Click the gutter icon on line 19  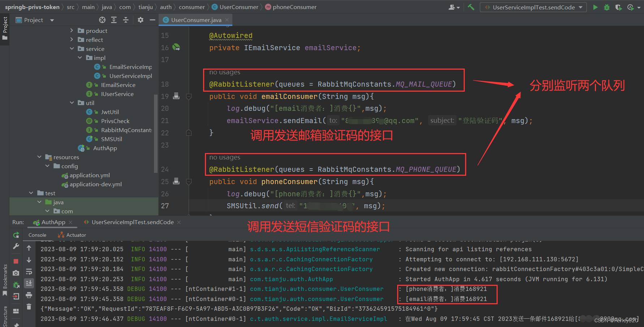pyautogui.click(x=176, y=96)
